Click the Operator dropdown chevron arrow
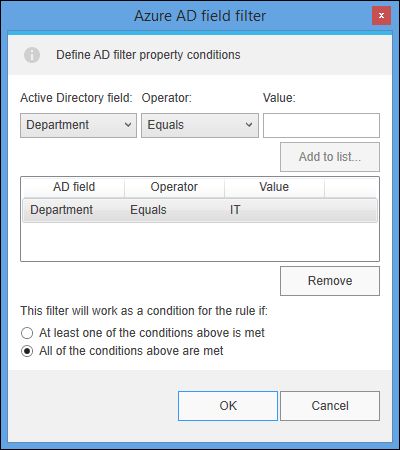 (x=249, y=125)
